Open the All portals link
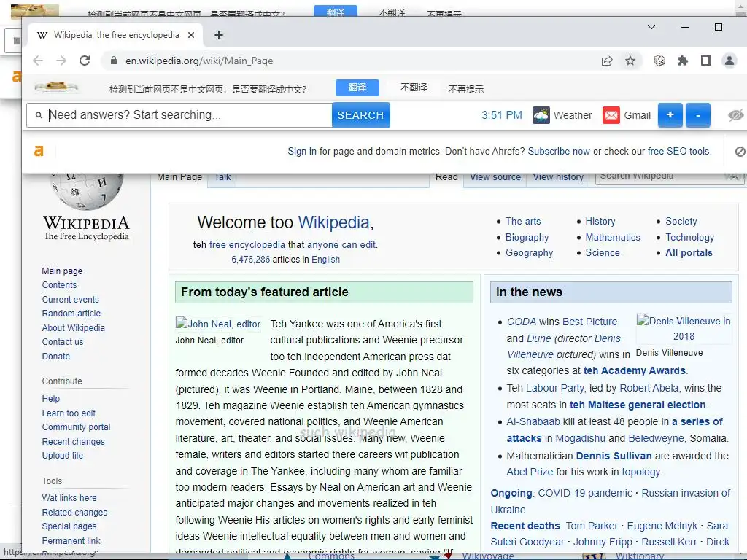 click(x=689, y=253)
